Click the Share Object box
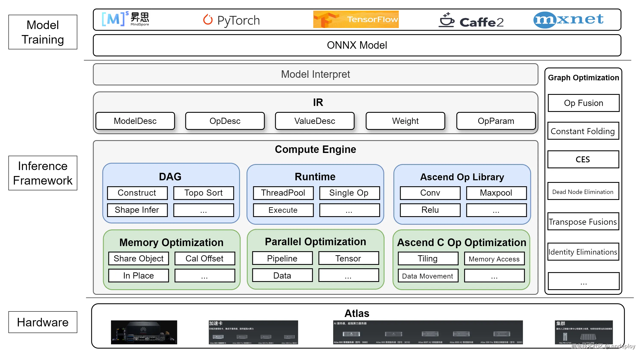 point(139,258)
